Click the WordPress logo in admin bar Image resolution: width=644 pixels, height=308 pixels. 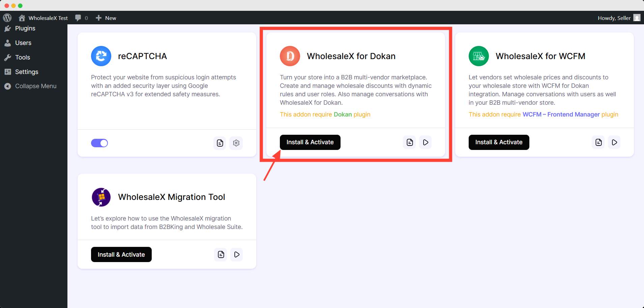point(7,18)
